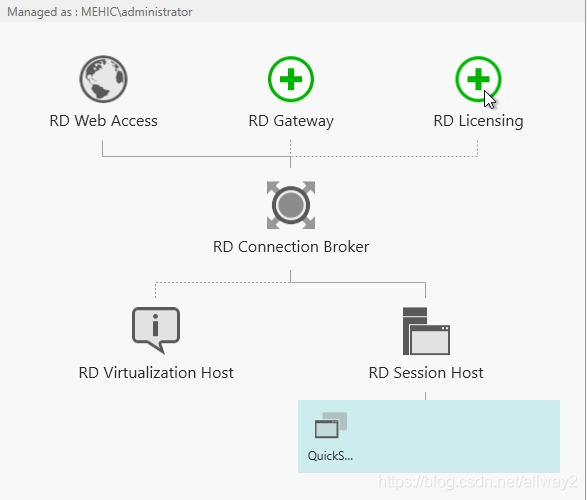Click the RD Web Access globe icon
The height and width of the screenshot is (500, 587).
tap(103, 79)
